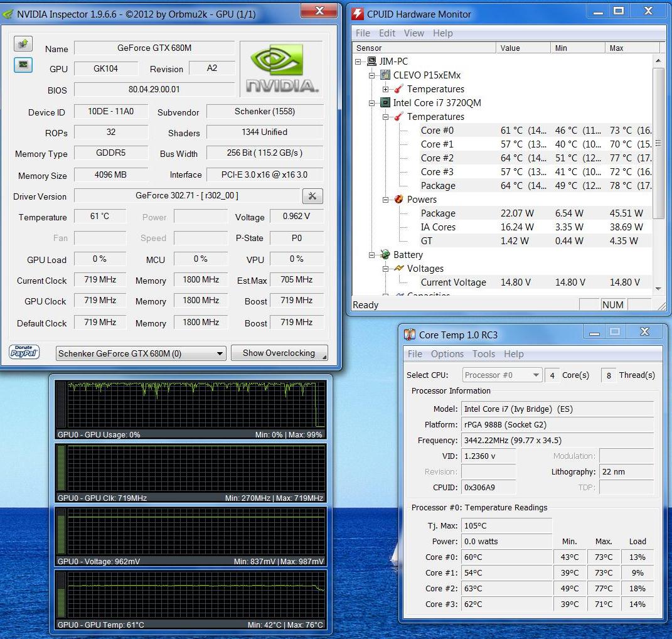Viewport: 672px width, 639px height.
Task: Select the GT power row
Action: [x=536, y=240]
